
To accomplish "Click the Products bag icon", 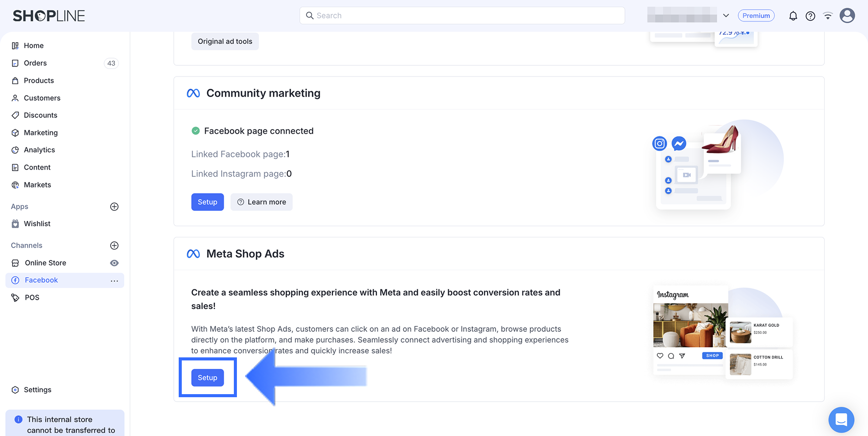I will click(15, 81).
